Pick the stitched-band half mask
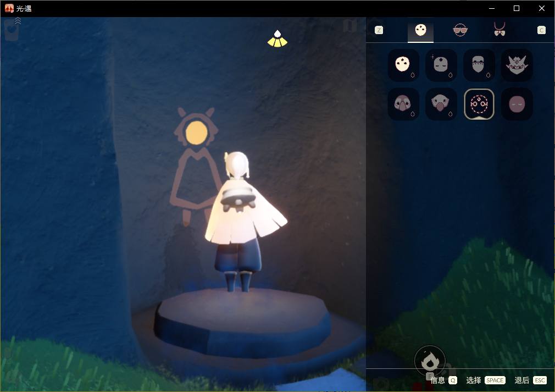555x392 pixels. click(x=479, y=65)
